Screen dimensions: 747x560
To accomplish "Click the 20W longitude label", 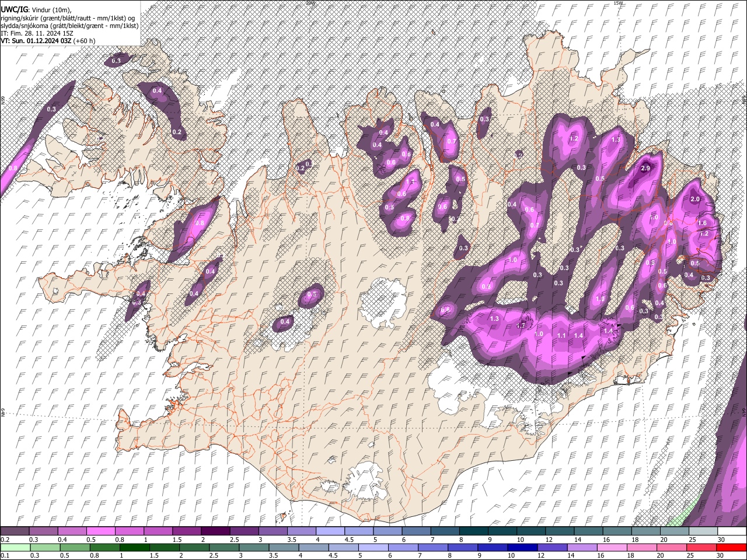I will (x=310, y=3).
